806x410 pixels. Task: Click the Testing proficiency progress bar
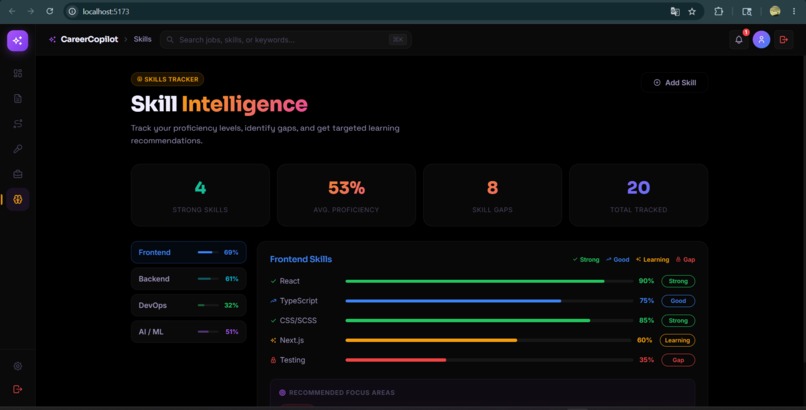[x=489, y=360]
